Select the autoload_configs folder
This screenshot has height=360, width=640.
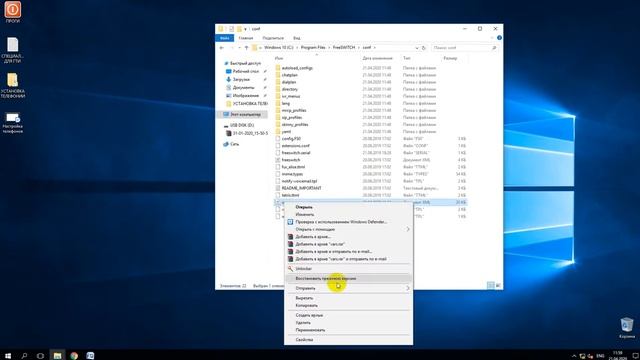pyautogui.click(x=297, y=68)
